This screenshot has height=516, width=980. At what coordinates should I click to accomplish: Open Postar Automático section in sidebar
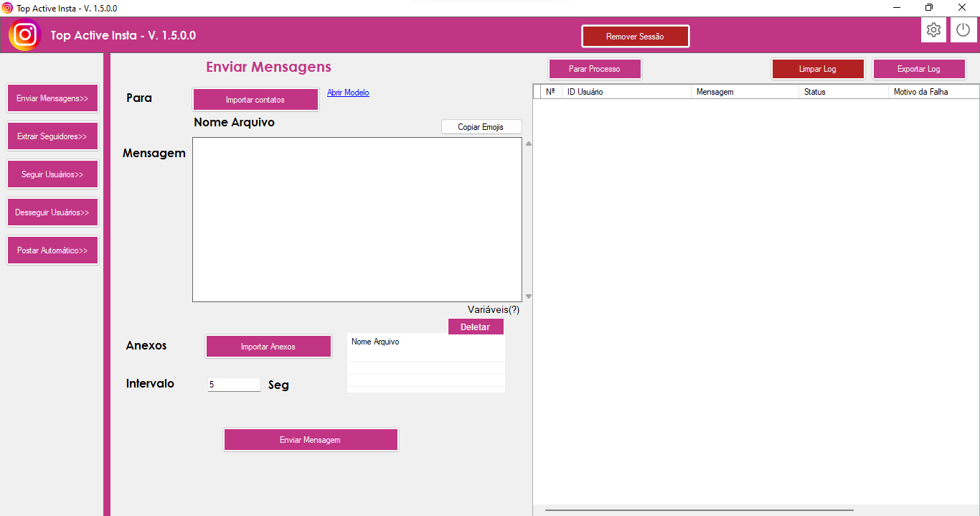[x=52, y=250]
